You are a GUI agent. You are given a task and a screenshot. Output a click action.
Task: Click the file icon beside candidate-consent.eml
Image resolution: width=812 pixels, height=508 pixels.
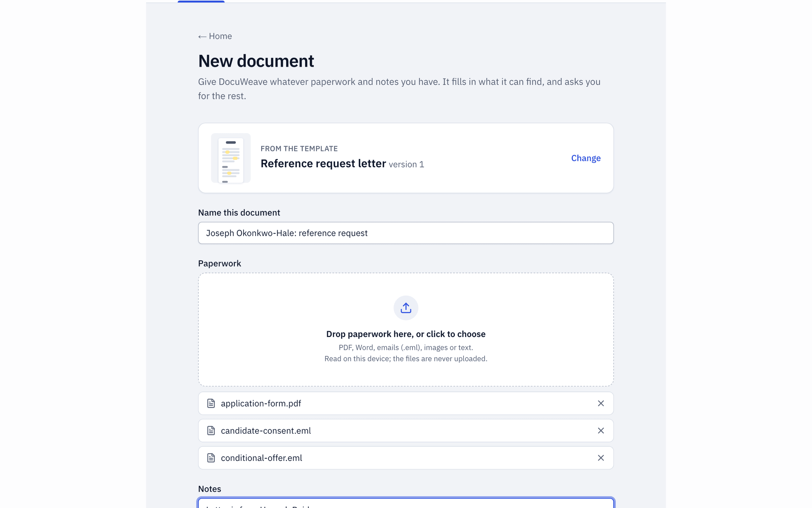click(211, 430)
